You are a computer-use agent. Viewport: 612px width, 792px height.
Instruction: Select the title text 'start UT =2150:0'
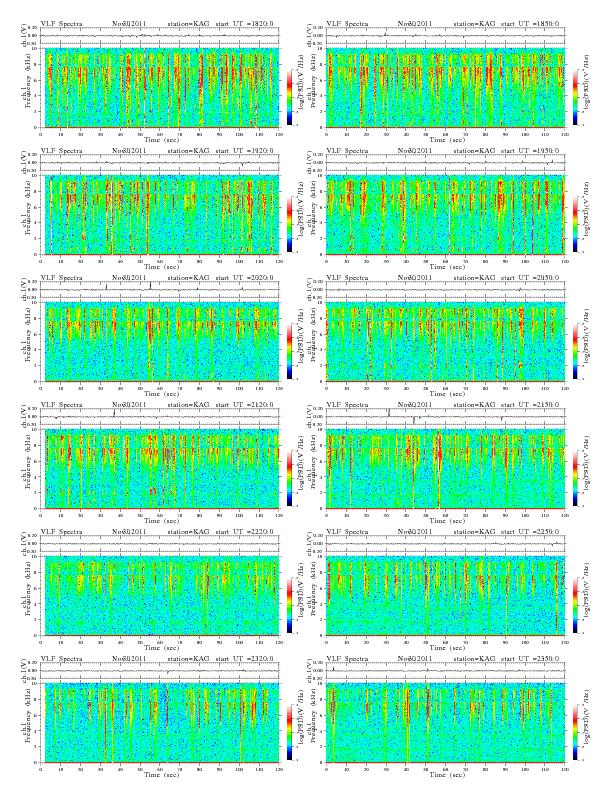tap(530, 405)
